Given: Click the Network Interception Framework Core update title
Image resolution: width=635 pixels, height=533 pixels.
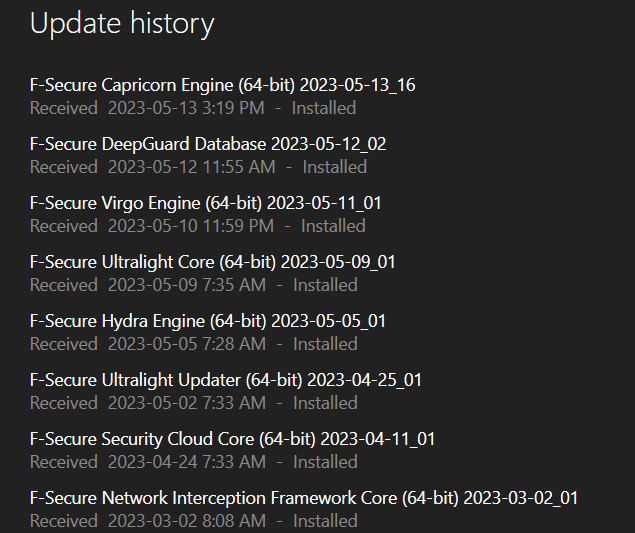Looking at the screenshot, I should pos(304,498).
